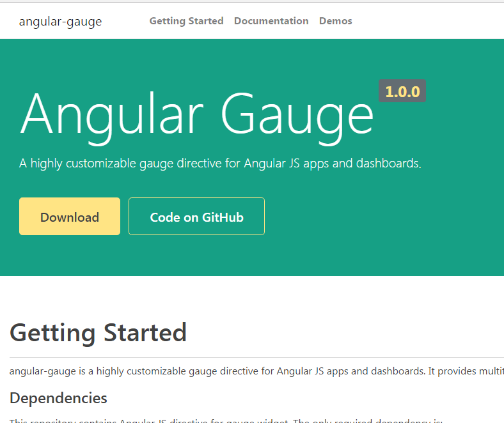Click the yellow Download button
The height and width of the screenshot is (423, 504).
click(x=70, y=217)
